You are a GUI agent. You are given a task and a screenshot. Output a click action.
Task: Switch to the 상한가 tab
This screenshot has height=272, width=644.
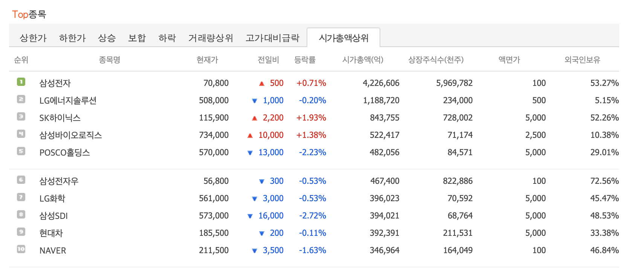pyautogui.click(x=33, y=38)
